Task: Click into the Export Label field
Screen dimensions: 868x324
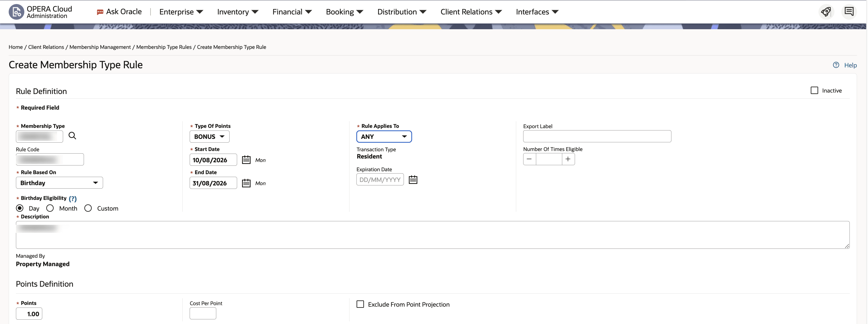Action: point(597,136)
